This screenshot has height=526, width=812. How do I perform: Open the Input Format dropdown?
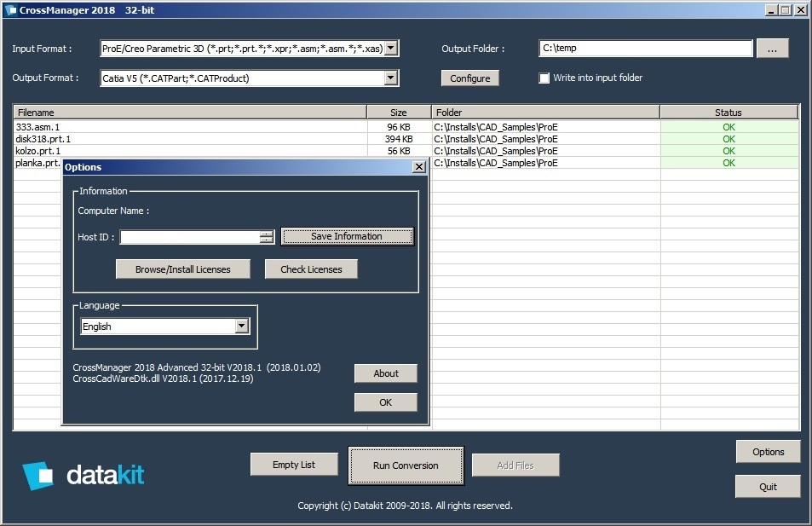pos(391,49)
